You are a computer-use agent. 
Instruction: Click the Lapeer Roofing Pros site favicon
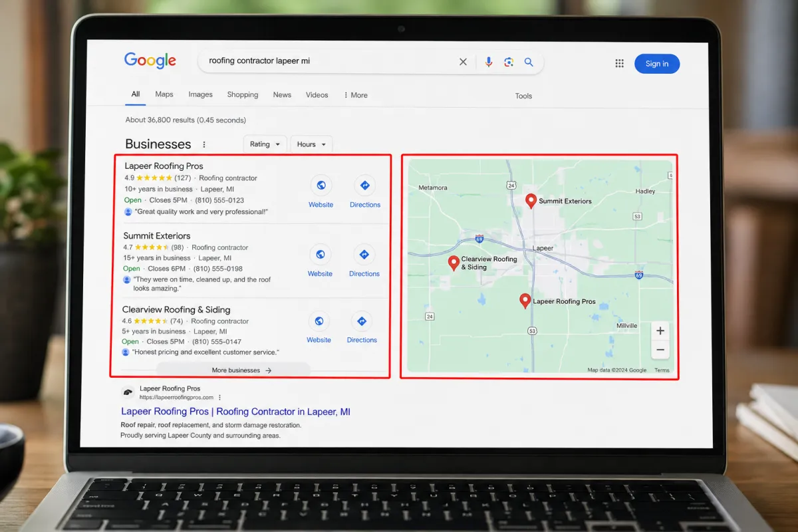[128, 392]
